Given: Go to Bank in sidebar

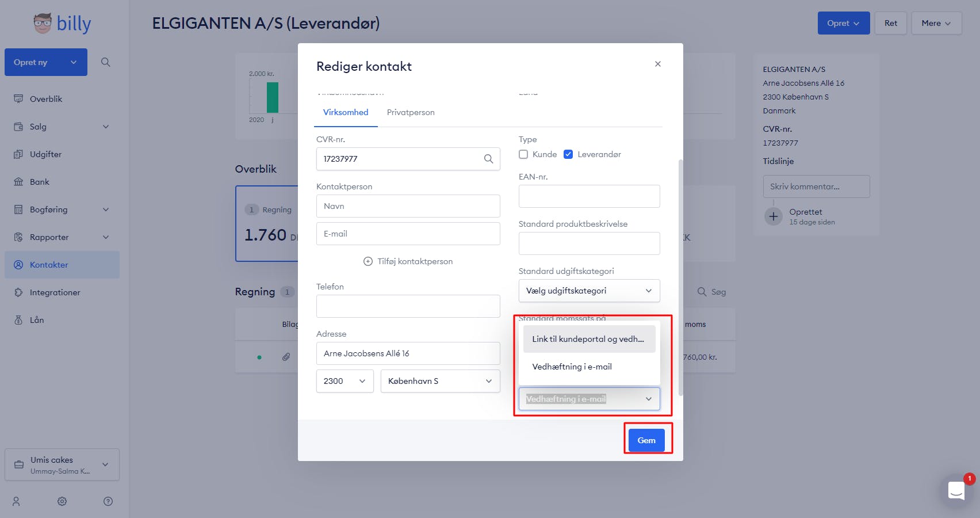Looking at the screenshot, I should pyautogui.click(x=62, y=182).
